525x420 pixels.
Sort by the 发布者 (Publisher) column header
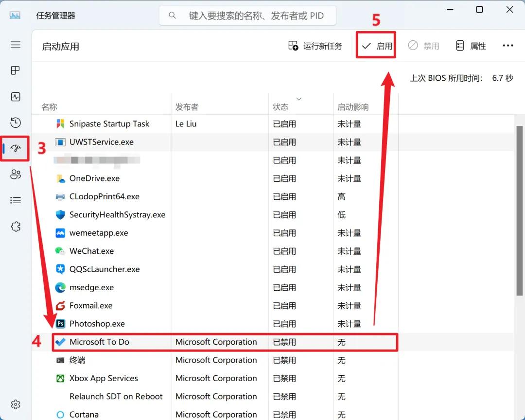tap(187, 107)
